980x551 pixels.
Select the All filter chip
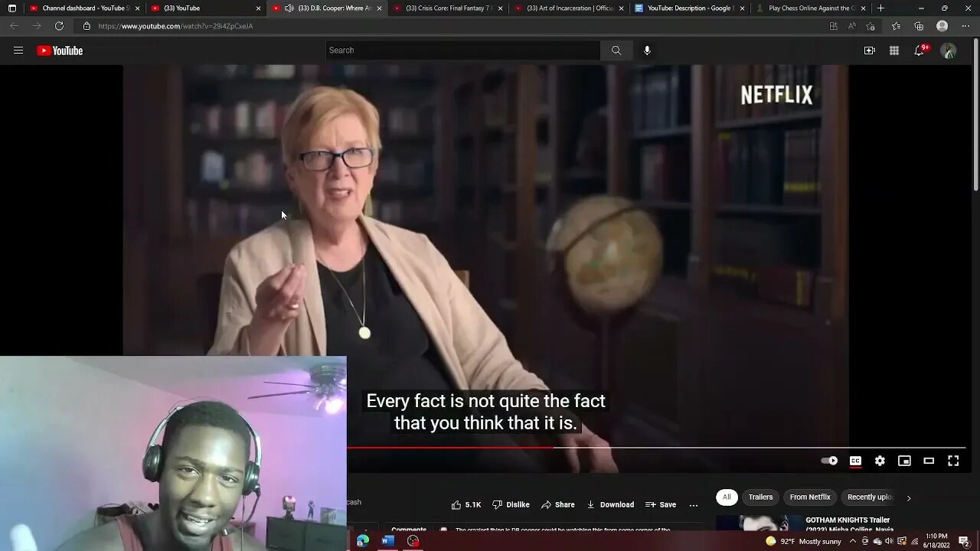click(727, 497)
